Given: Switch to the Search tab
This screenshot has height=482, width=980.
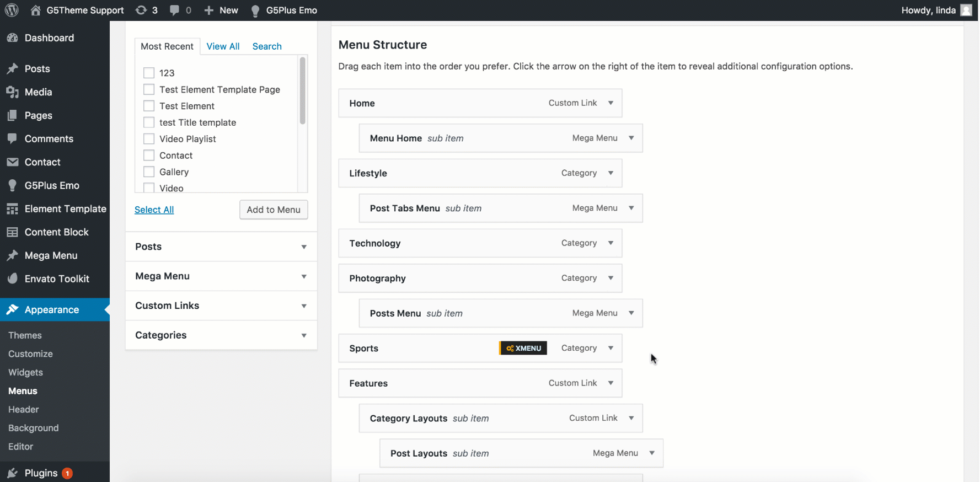Looking at the screenshot, I should pyautogui.click(x=267, y=46).
